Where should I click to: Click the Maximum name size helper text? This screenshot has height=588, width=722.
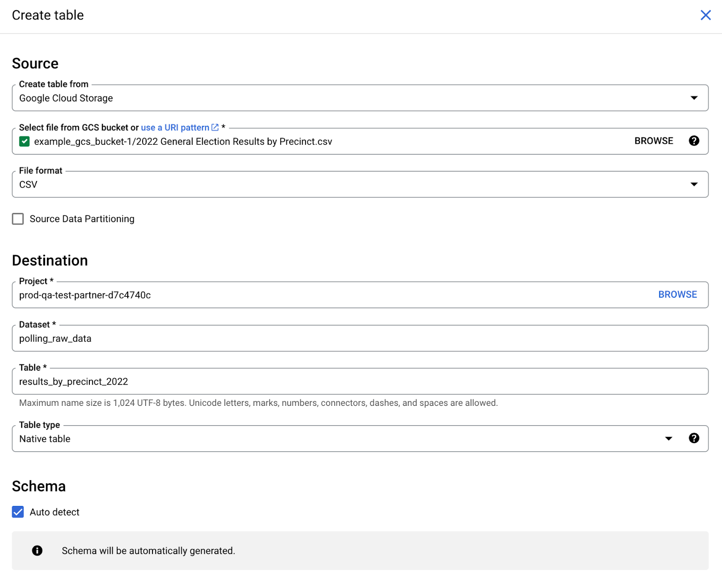tap(259, 403)
